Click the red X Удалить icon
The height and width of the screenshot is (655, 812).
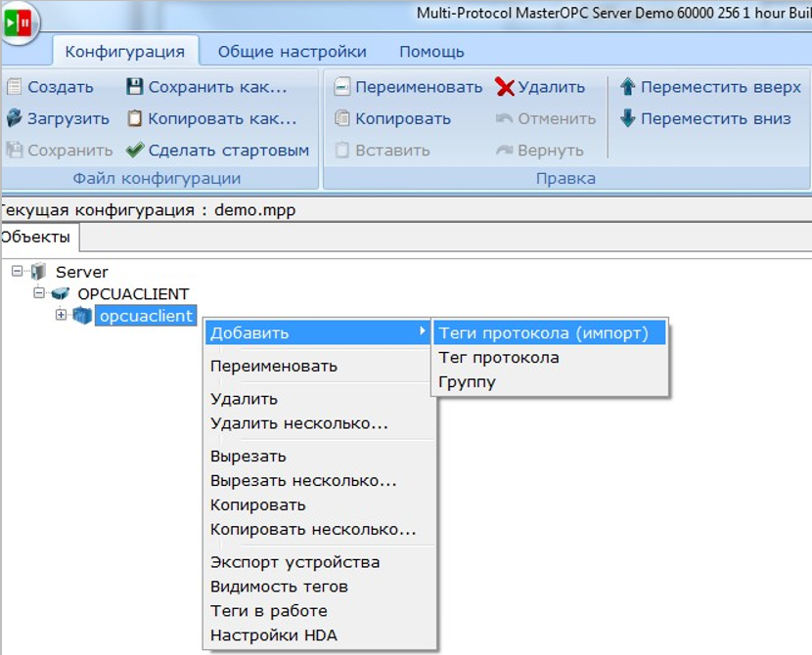coord(505,87)
